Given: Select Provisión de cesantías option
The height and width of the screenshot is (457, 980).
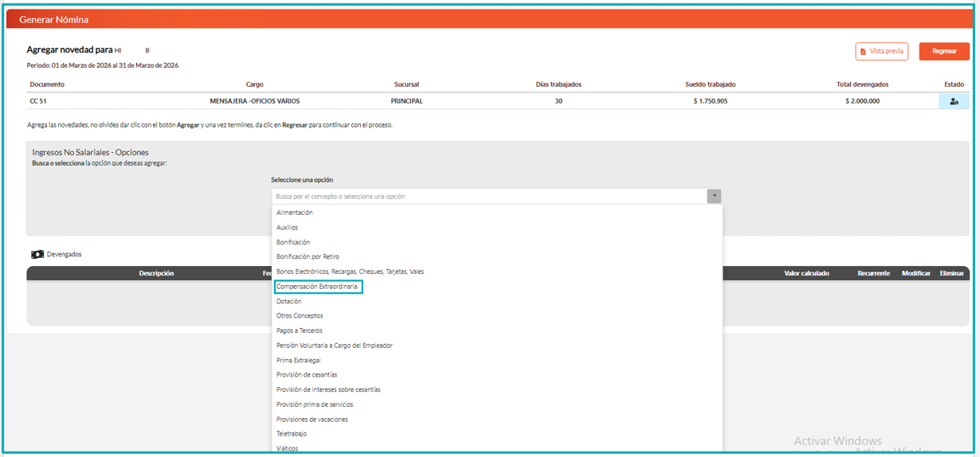Looking at the screenshot, I should point(306,375).
